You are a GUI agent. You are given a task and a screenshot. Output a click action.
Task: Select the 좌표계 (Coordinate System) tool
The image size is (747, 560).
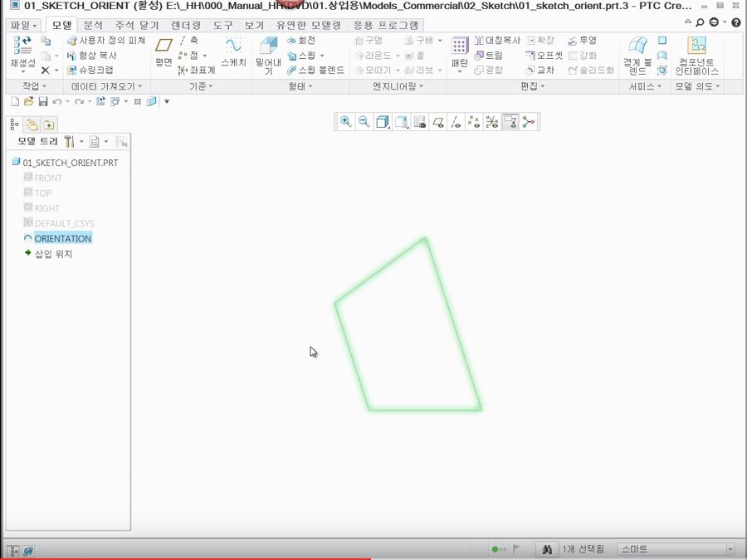(x=196, y=71)
